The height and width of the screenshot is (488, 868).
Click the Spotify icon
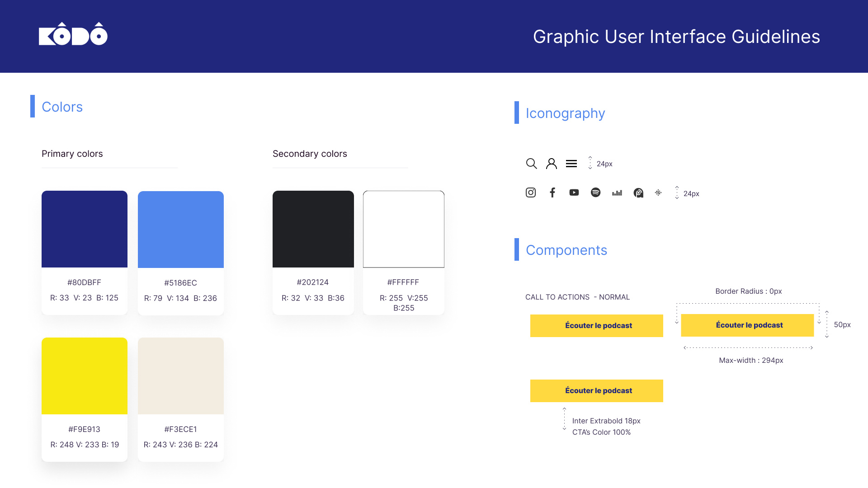[595, 192]
